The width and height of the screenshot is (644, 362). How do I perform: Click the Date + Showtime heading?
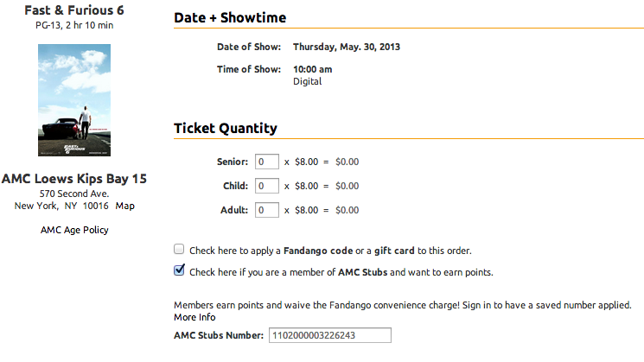point(230,17)
